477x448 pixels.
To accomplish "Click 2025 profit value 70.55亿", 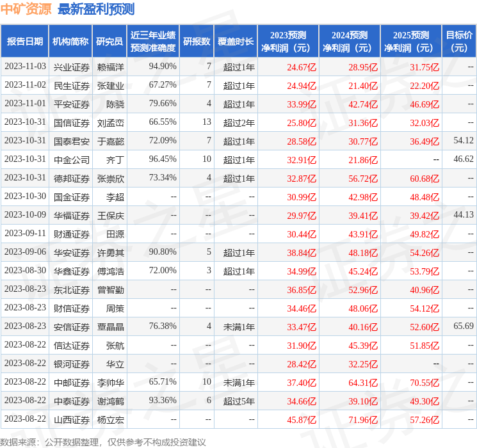I will point(424,383).
